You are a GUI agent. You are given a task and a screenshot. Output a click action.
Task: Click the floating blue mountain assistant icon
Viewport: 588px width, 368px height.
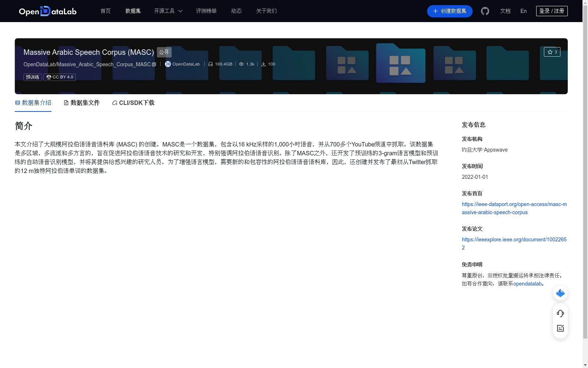(x=560, y=293)
